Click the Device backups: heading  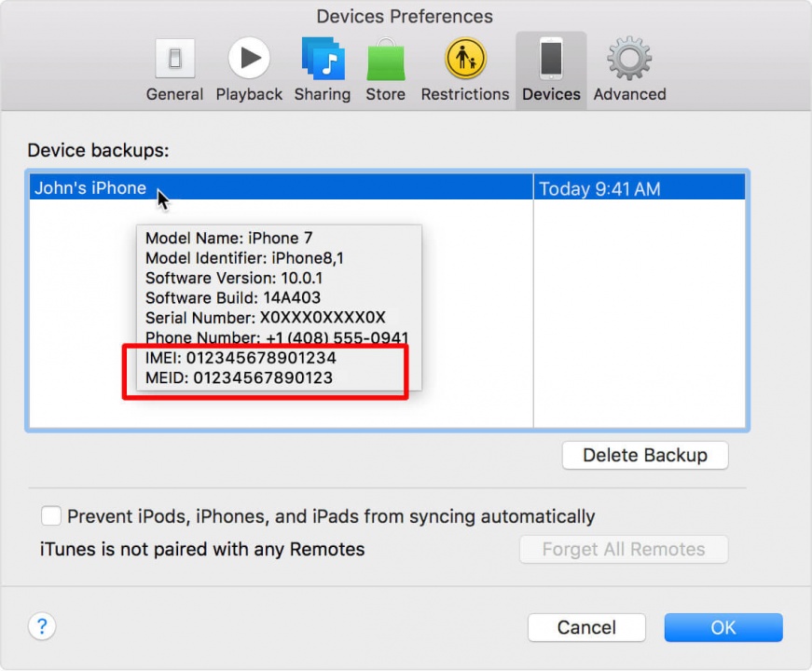[99, 150]
